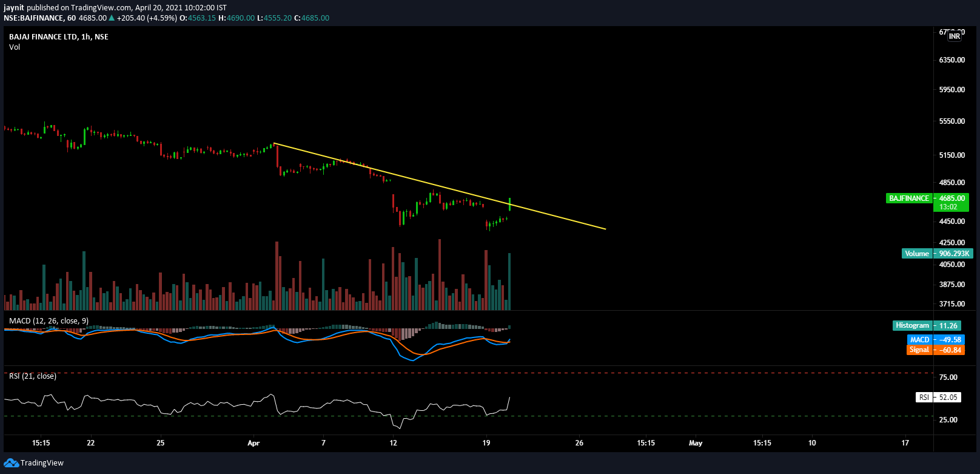Click the -49.58 MACD value
This screenshot has width=980, height=474.
[x=949, y=340]
